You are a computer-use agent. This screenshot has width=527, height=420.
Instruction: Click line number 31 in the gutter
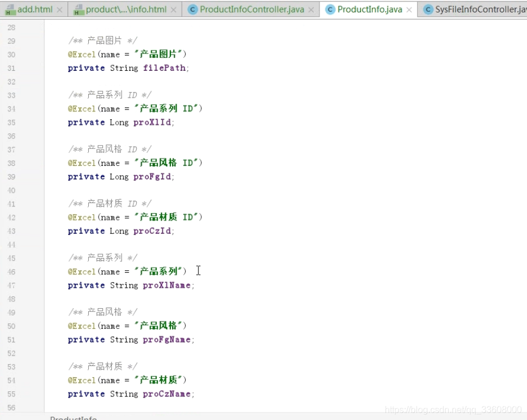tap(11, 68)
